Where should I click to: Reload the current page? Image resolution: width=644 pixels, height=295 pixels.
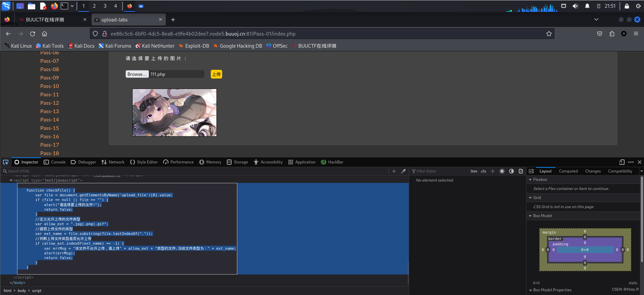coord(33,34)
